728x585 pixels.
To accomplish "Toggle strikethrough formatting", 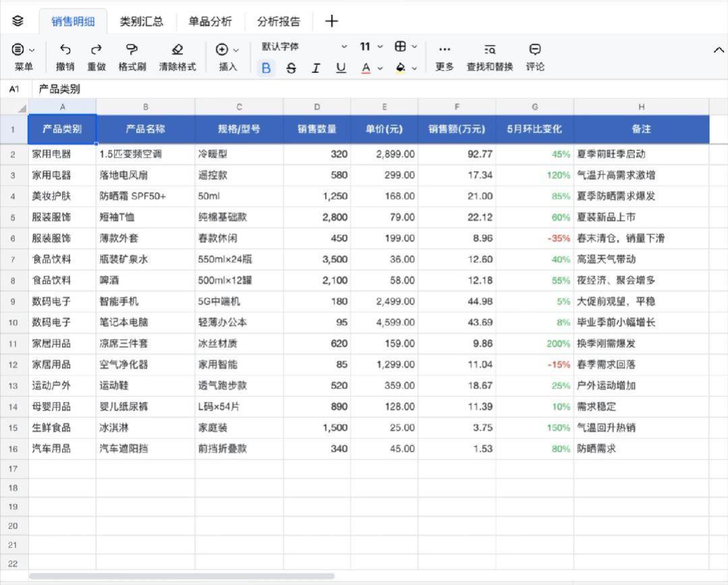I will point(291,68).
